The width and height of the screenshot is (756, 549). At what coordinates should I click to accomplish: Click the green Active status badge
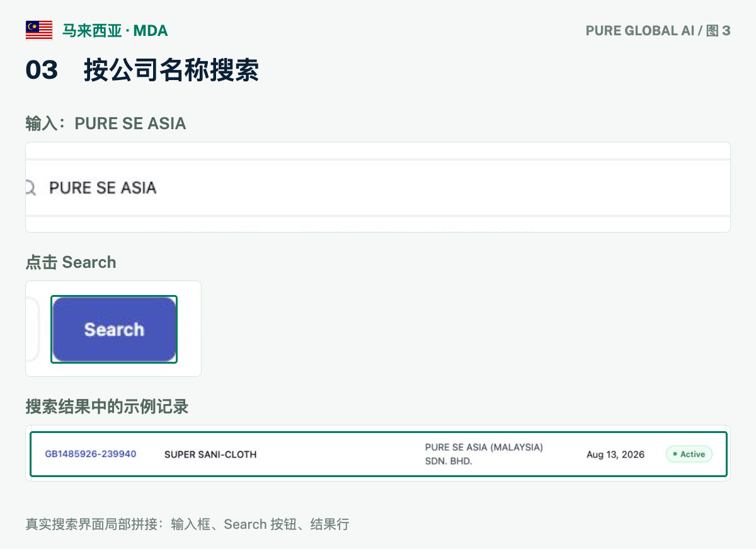point(689,454)
